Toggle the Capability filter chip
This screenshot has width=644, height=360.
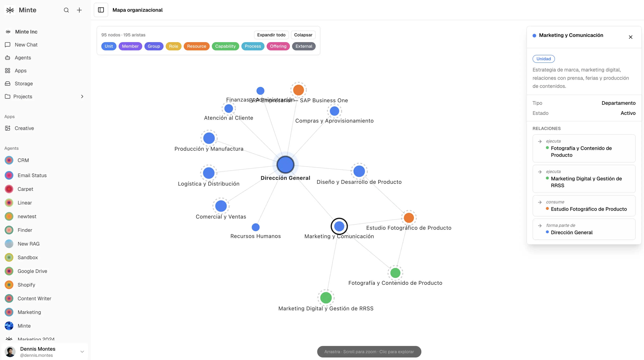coord(225,46)
